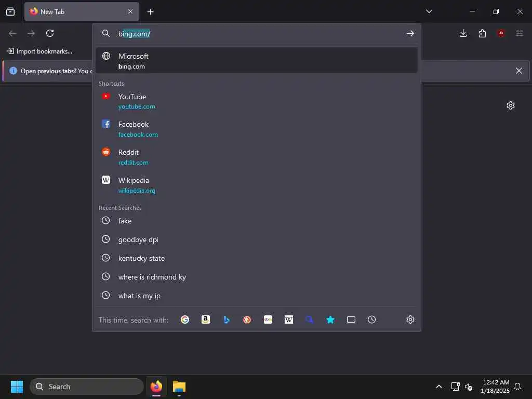532x399 pixels.
Task: Click Import bookmarks link
Action: click(39, 51)
